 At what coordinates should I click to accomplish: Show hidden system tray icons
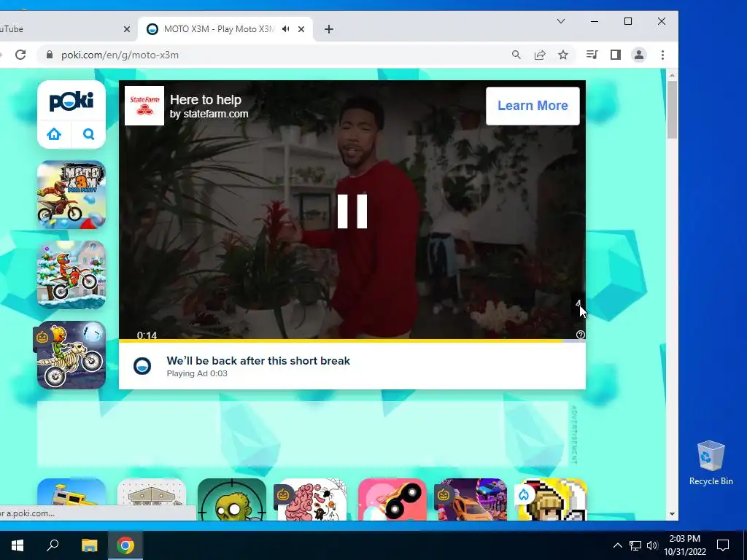point(617,545)
